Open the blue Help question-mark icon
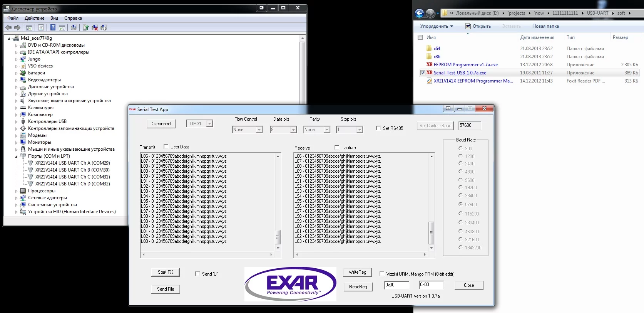This screenshot has width=644, height=313. 53,27
